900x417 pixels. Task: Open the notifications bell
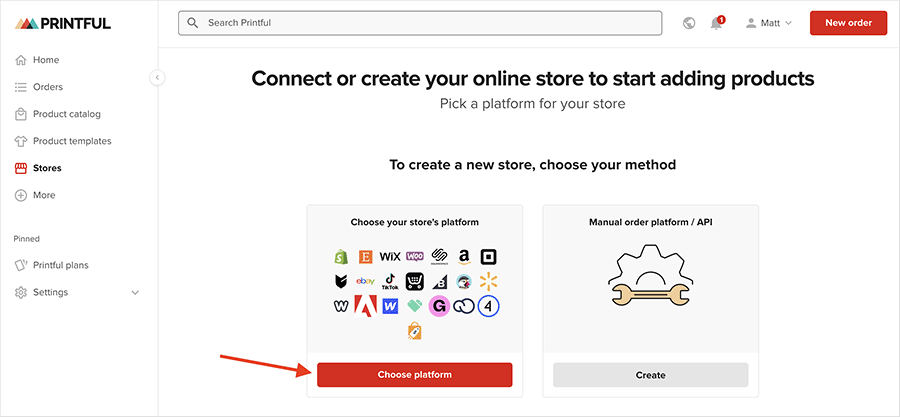coord(716,23)
